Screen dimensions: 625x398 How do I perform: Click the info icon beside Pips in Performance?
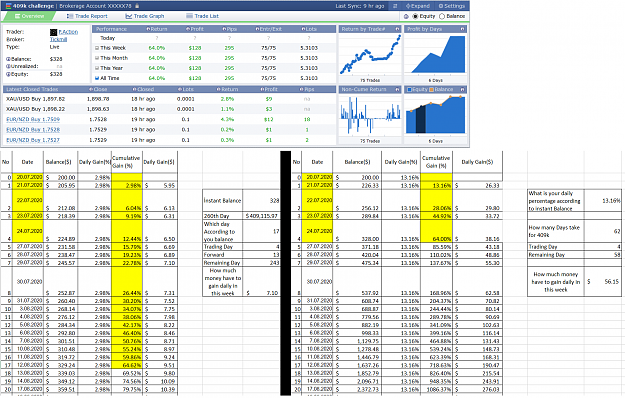coord(224,29)
